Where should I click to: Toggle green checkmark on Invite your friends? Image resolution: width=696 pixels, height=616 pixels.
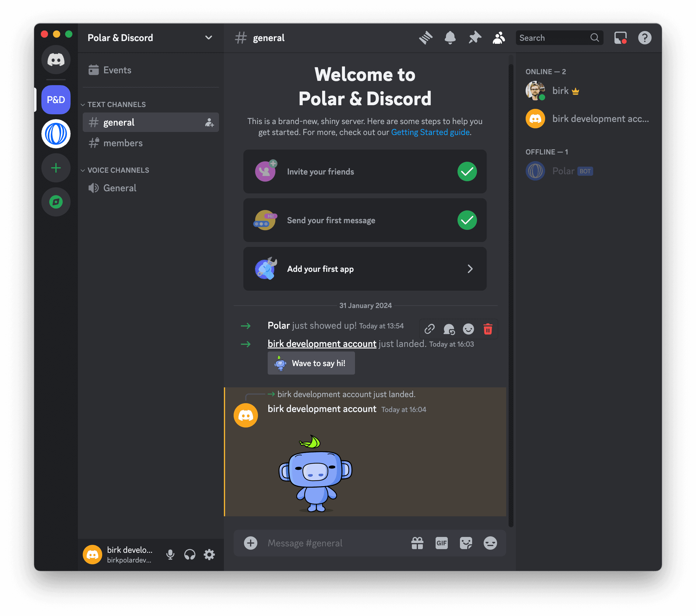[x=467, y=172]
